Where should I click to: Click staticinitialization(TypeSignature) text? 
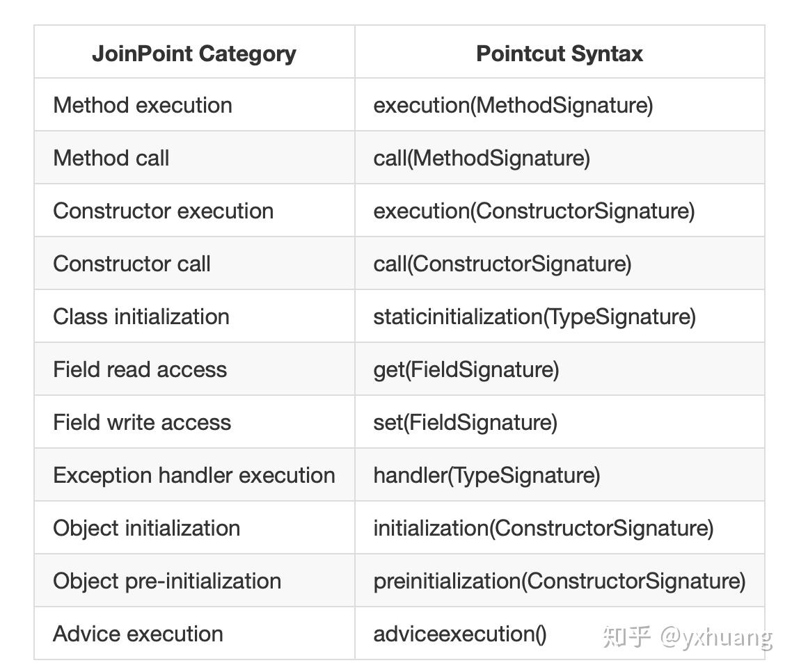point(534,317)
